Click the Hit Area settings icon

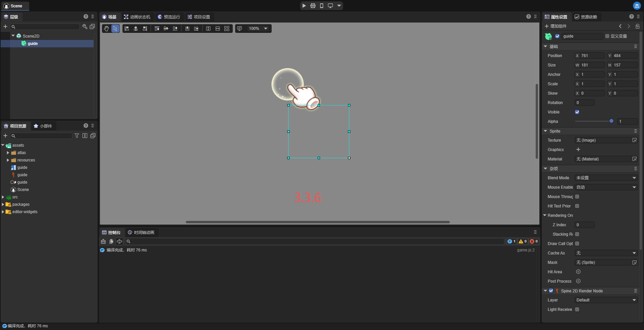point(578,272)
